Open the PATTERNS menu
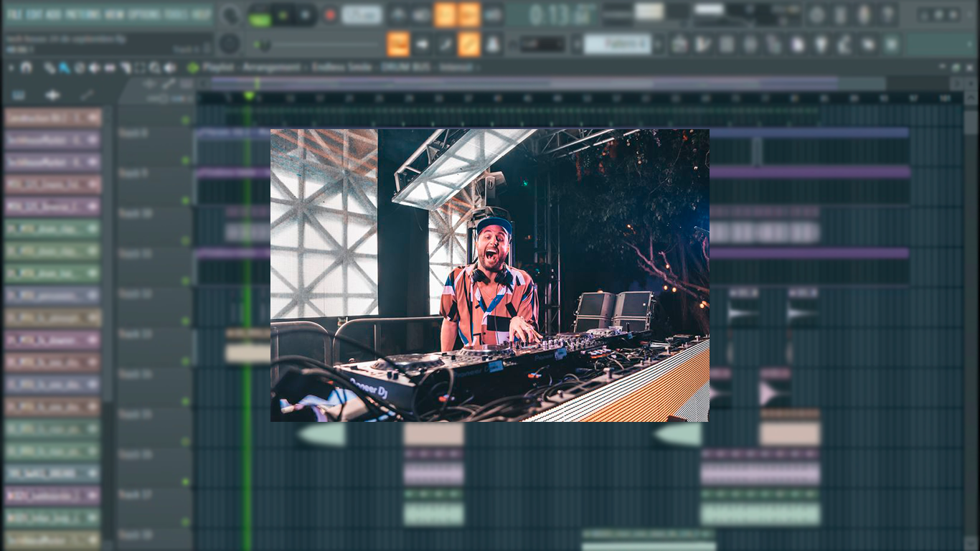980x551 pixels. pyautogui.click(x=83, y=14)
